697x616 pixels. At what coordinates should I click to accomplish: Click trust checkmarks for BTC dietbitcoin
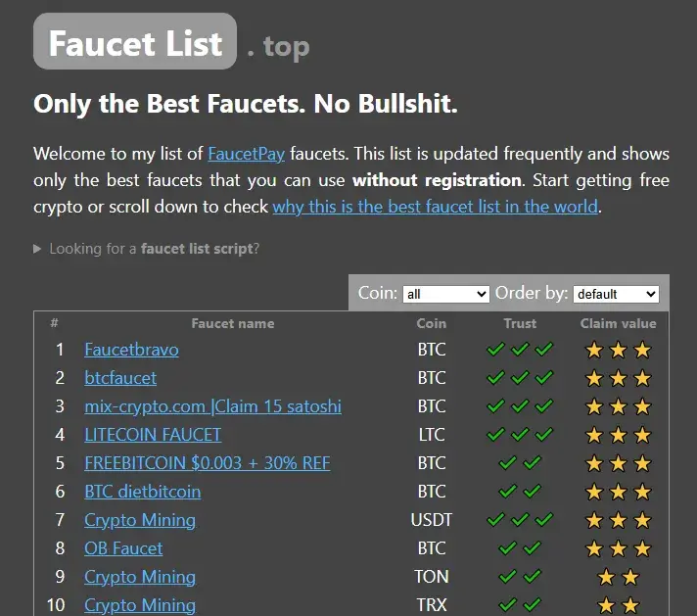pos(520,492)
